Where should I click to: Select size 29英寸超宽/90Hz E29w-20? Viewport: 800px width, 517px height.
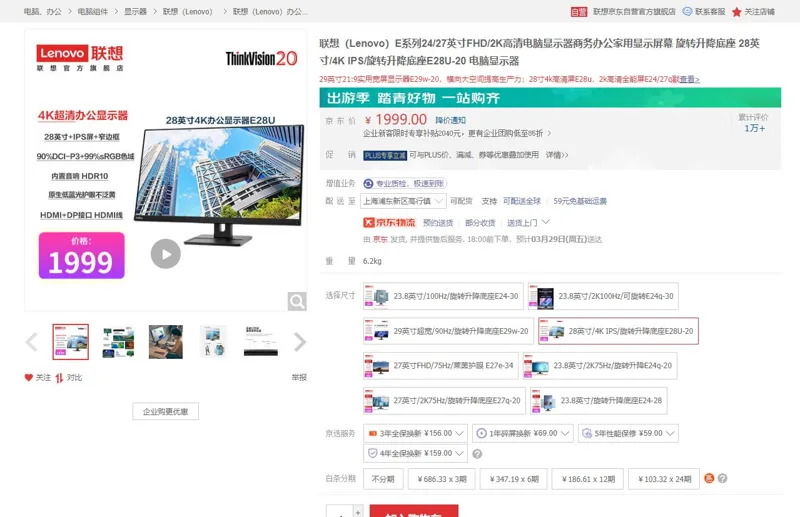click(448, 331)
